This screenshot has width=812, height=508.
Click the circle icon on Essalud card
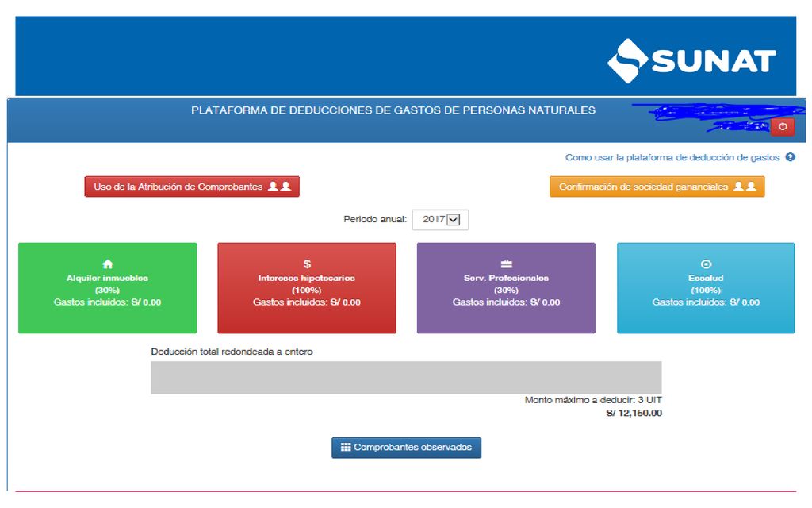point(706,264)
